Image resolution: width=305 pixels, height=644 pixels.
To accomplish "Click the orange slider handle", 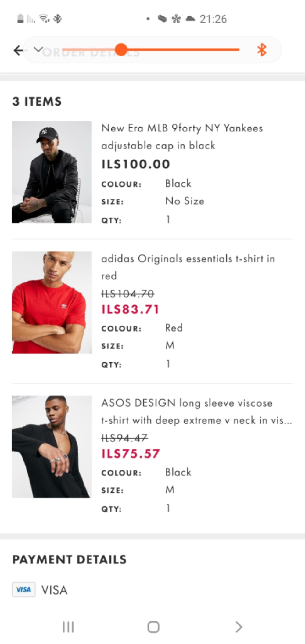I will coord(121,49).
